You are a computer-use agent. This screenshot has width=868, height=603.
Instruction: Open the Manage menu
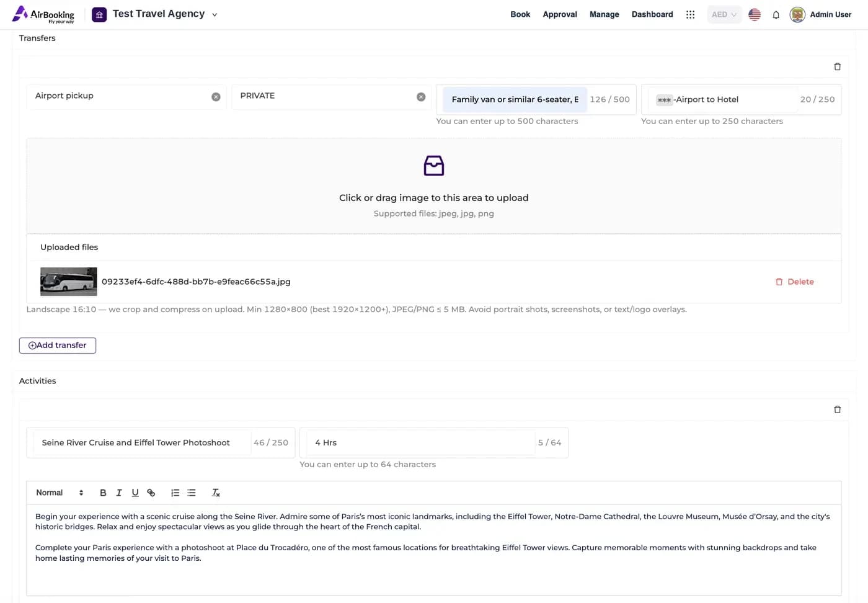pos(604,14)
